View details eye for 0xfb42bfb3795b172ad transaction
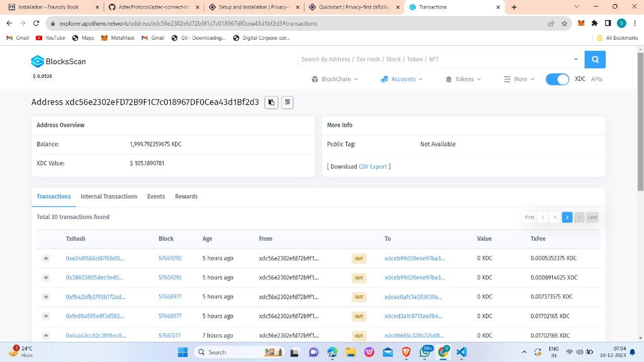Viewport: 644px width, 362px height. click(x=46, y=297)
